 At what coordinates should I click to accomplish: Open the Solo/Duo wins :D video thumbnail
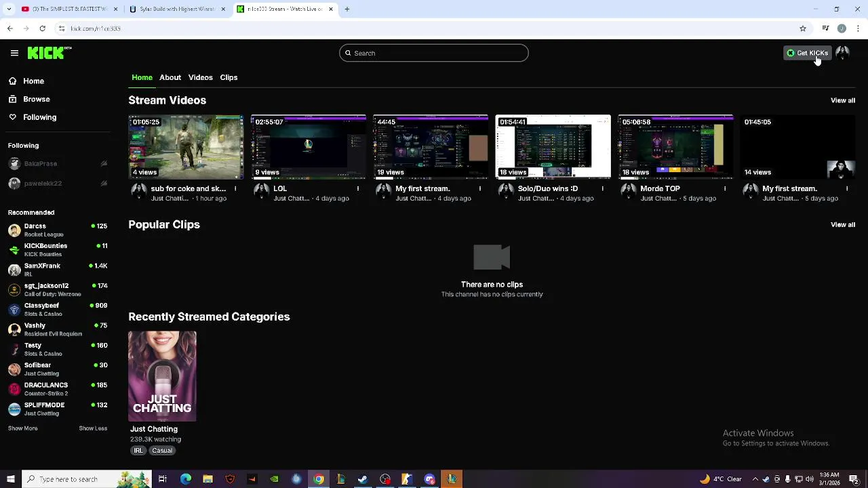coord(553,147)
